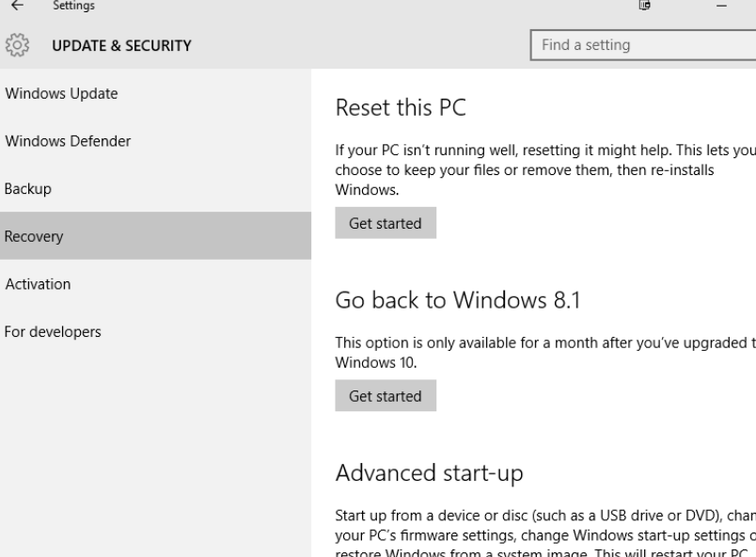Click the Advanced start-up heading
The image size is (756, 557).
click(429, 472)
